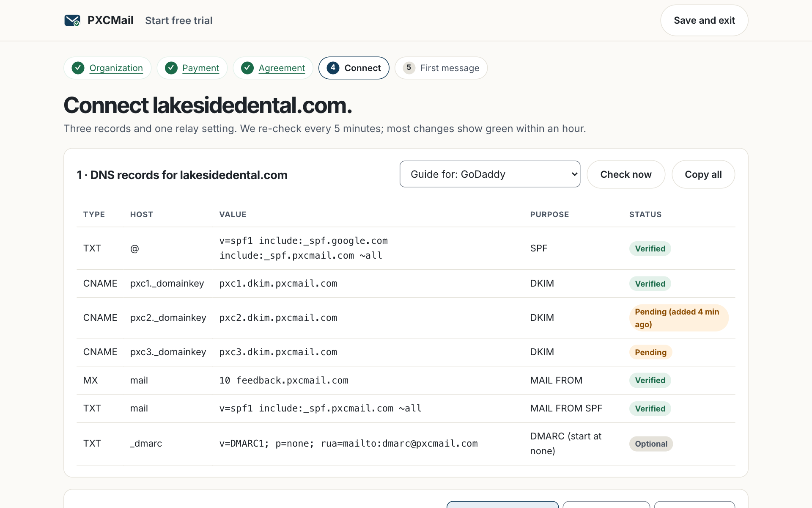
Task: Click the pxc1.dkim.pxcmail.com value
Action: (278, 284)
